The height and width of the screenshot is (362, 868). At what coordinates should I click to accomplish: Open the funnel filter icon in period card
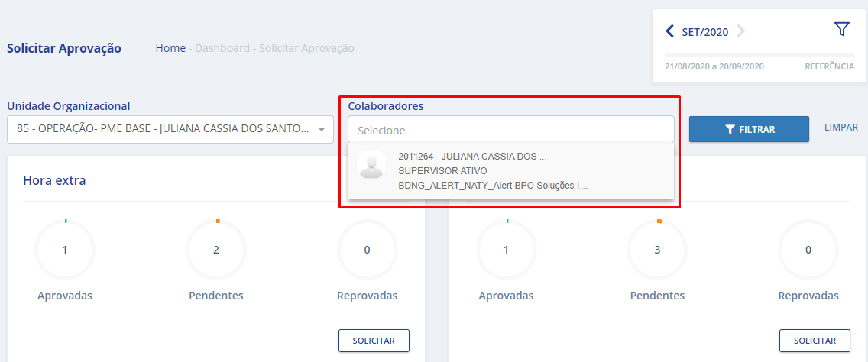[841, 30]
